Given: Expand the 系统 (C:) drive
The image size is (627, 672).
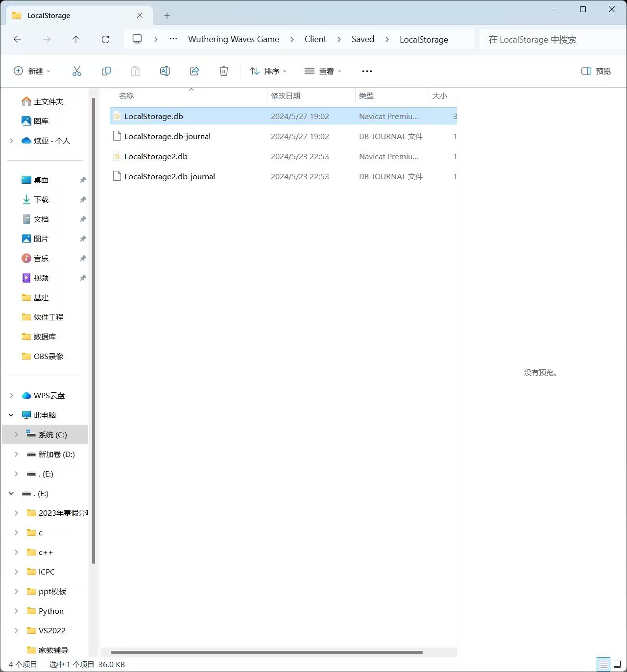Looking at the screenshot, I should (16, 434).
